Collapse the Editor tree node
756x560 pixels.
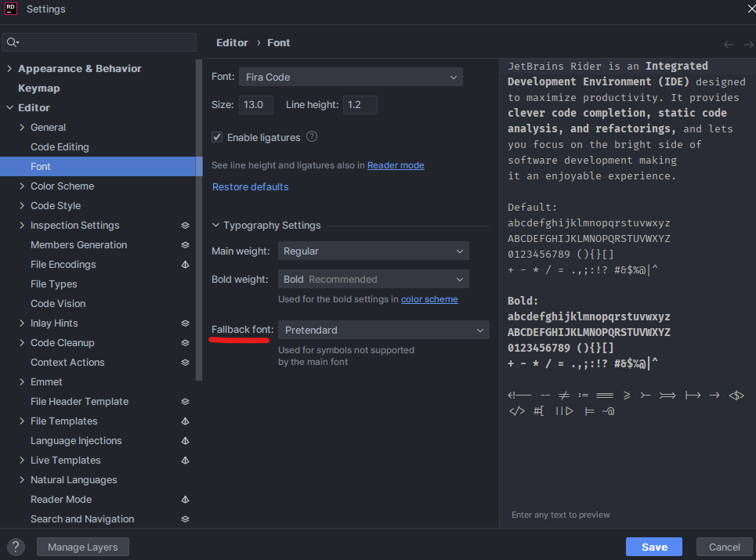[9, 107]
